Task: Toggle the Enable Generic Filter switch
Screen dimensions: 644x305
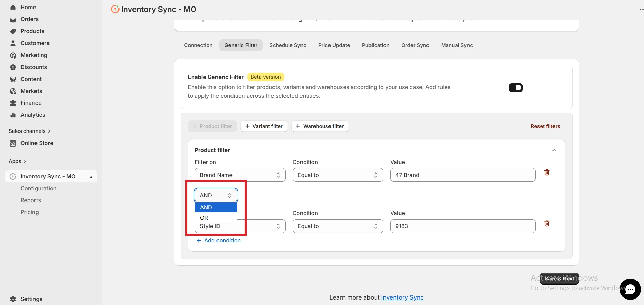Action: click(516, 88)
